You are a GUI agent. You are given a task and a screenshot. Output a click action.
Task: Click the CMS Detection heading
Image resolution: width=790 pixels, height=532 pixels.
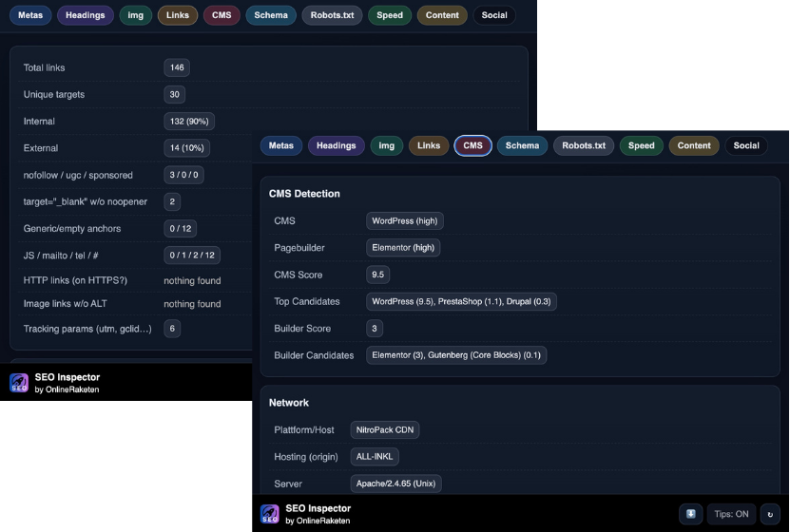(304, 194)
